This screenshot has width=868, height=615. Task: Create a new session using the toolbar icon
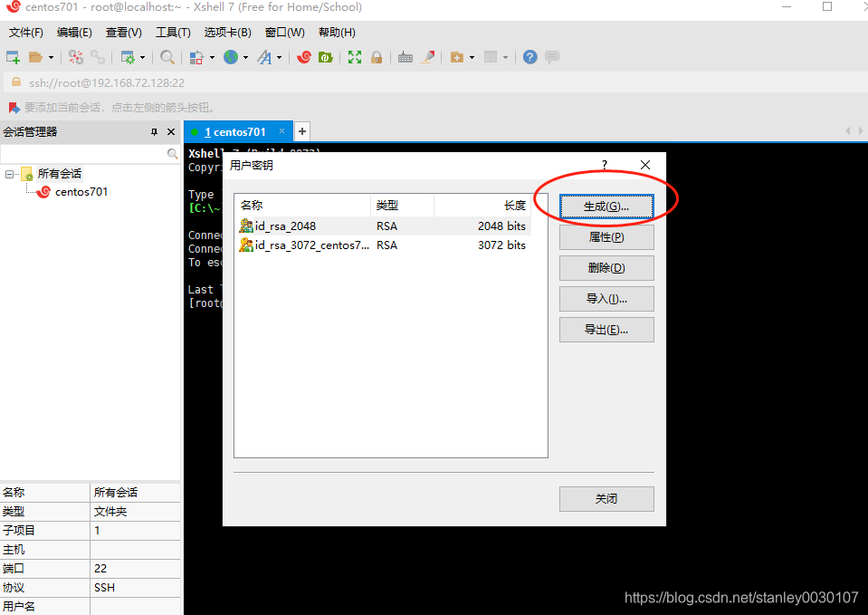point(13,56)
